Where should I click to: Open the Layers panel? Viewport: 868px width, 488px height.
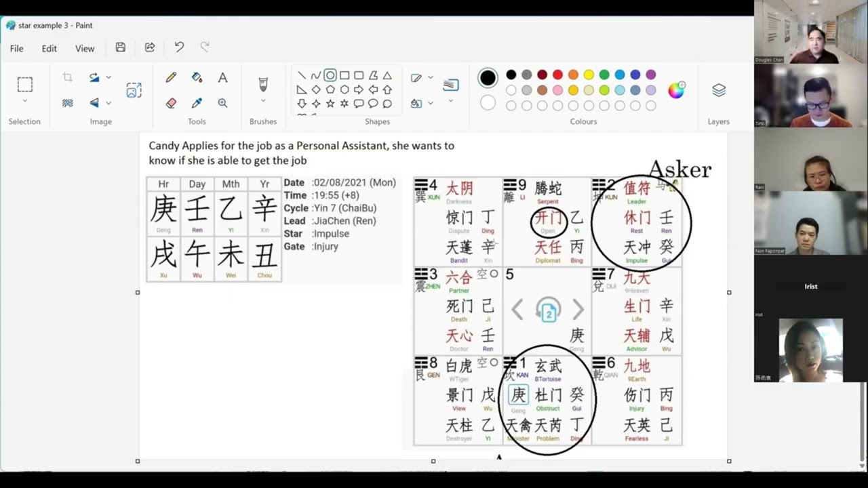click(719, 90)
